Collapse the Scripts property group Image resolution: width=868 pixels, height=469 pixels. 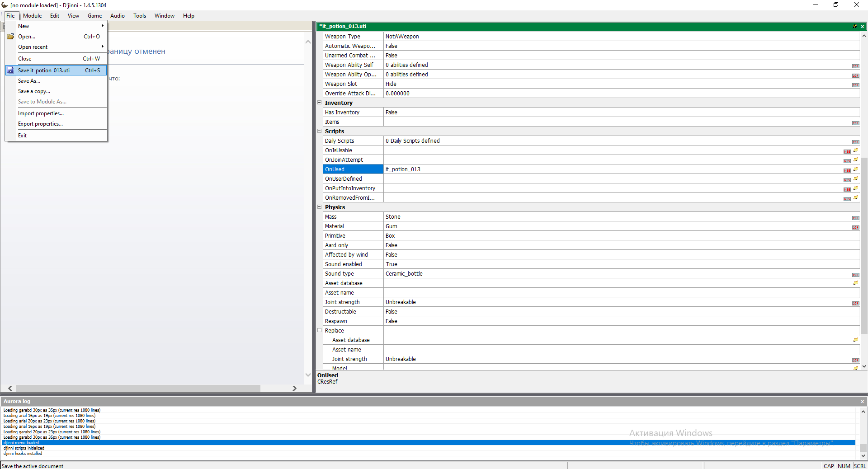[x=319, y=131]
